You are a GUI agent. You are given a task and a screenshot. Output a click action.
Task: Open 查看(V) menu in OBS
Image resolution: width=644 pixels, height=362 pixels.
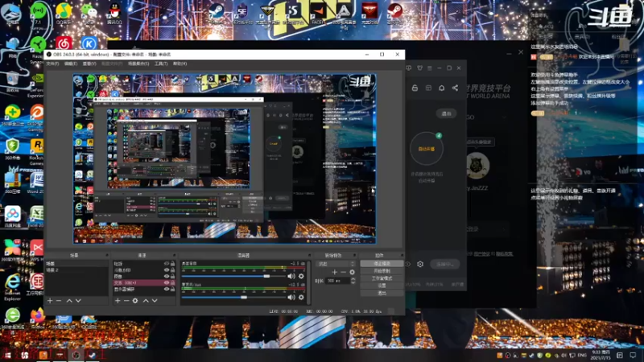coord(89,64)
